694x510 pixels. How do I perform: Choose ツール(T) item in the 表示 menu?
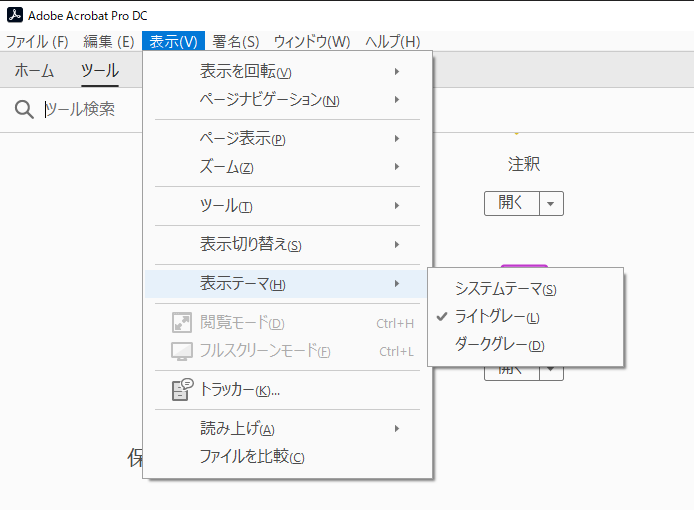click(x=287, y=205)
